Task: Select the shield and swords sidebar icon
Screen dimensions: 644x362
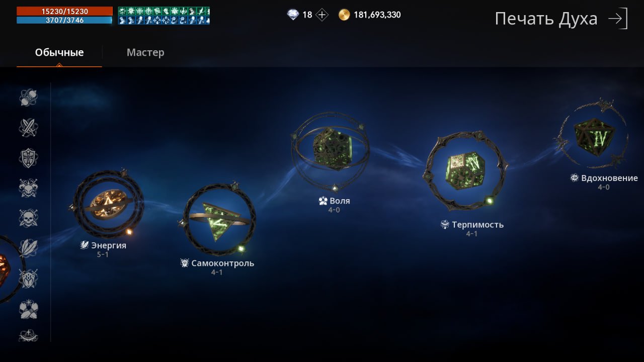Action: pyautogui.click(x=29, y=279)
